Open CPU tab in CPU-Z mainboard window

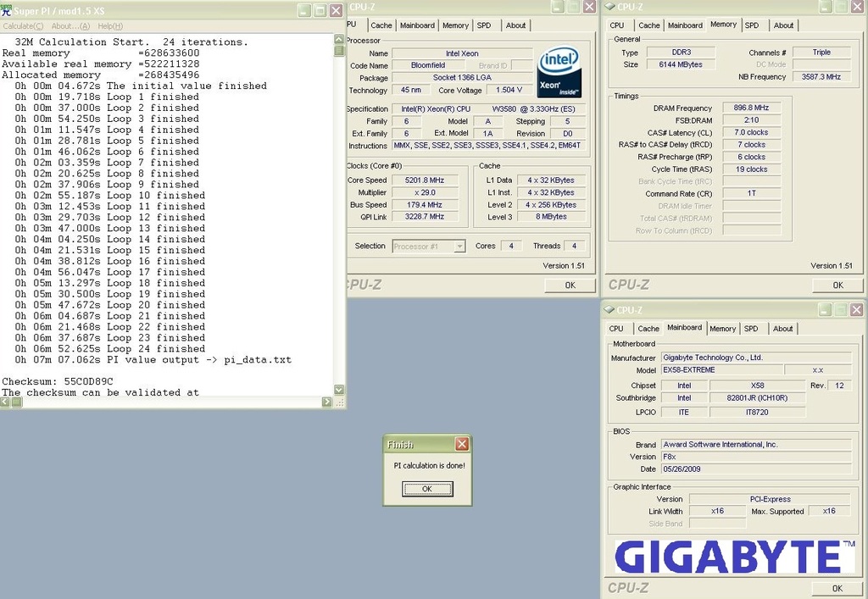click(x=617, y=329)
